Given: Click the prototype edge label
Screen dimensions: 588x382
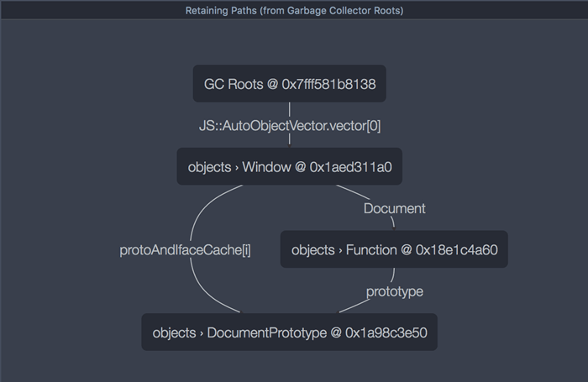Looking at the screenshot, I should tap(394, 291).
